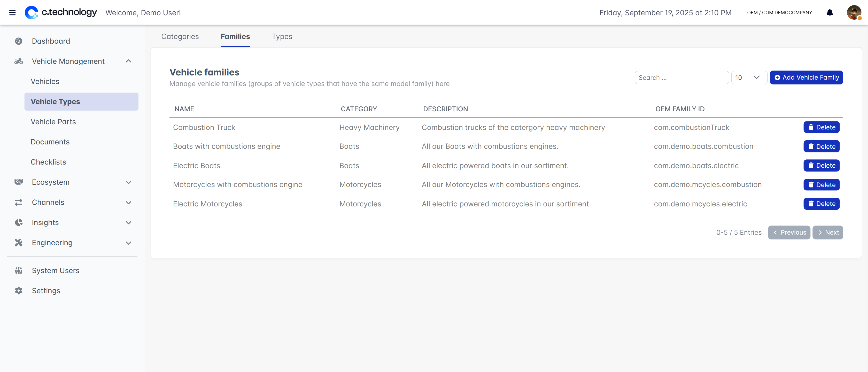
Task: Click the System Users people icon
Action: click(19, 270)
